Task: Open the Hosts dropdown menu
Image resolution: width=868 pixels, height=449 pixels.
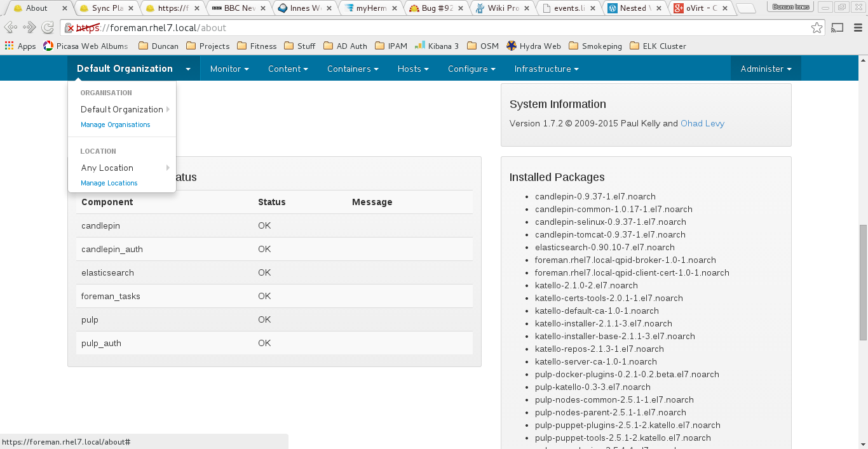Action: (x=413, y=69)
